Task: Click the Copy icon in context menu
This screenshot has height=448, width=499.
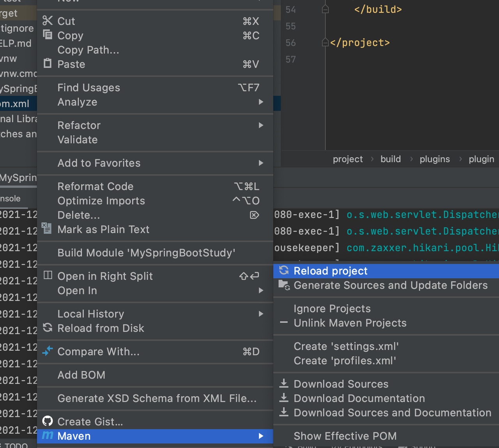Action: click(x=48, y=35)
